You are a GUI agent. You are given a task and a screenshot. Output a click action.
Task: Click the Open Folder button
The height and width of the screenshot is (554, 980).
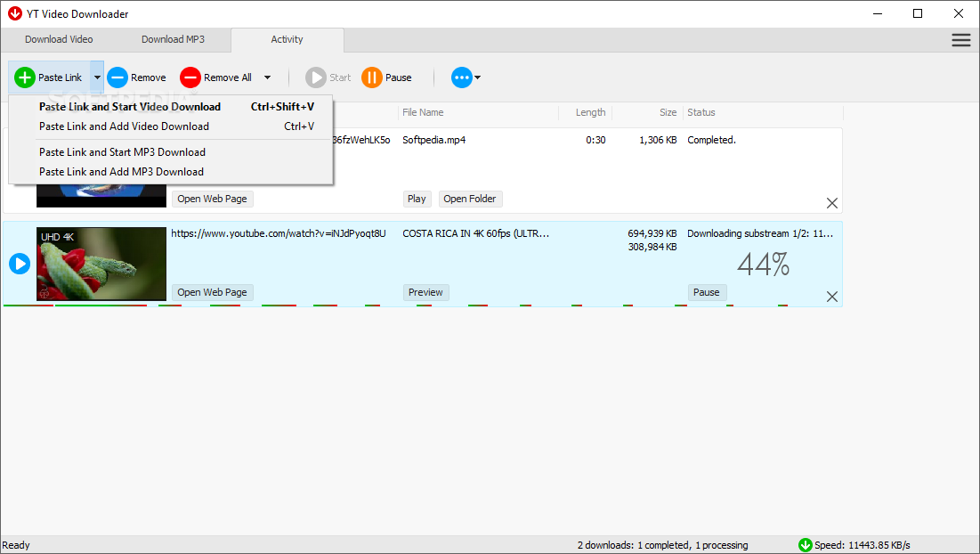(470, 199)
